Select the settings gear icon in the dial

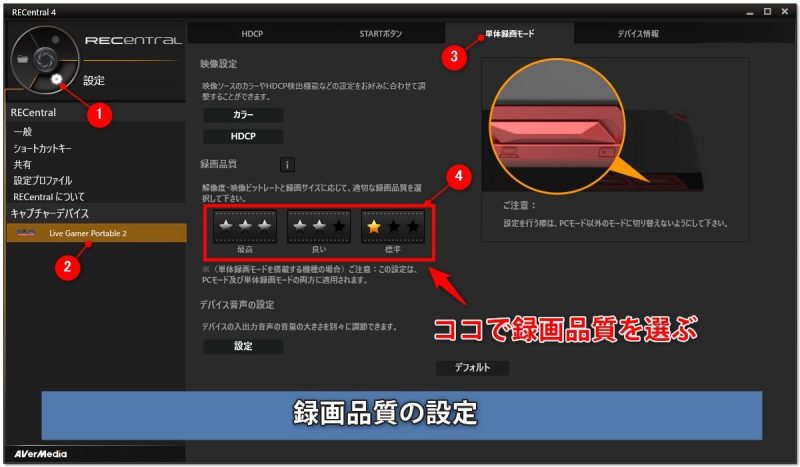(56, 79)
